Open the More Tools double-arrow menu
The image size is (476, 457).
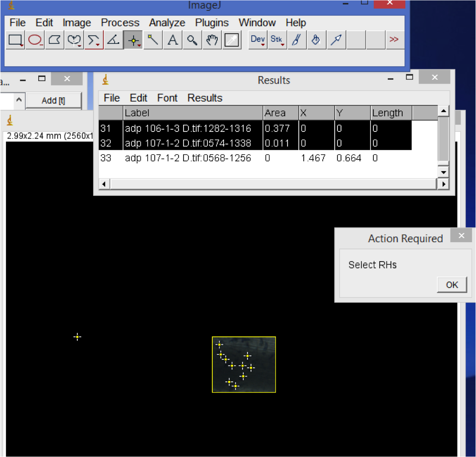click(394, 40)
